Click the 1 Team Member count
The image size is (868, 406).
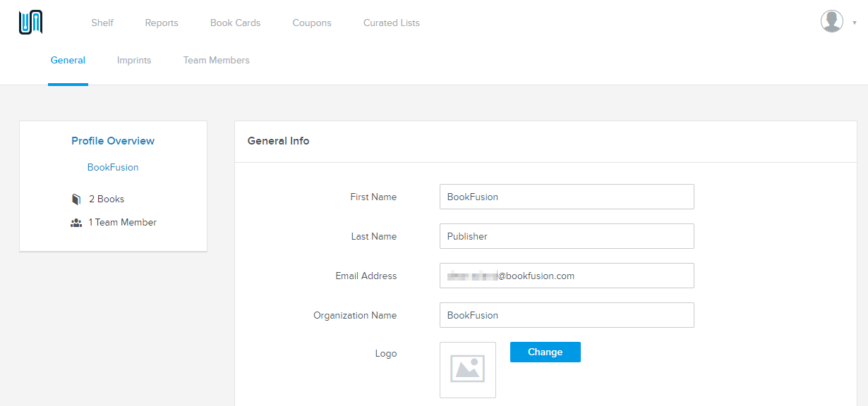[123, 223]
